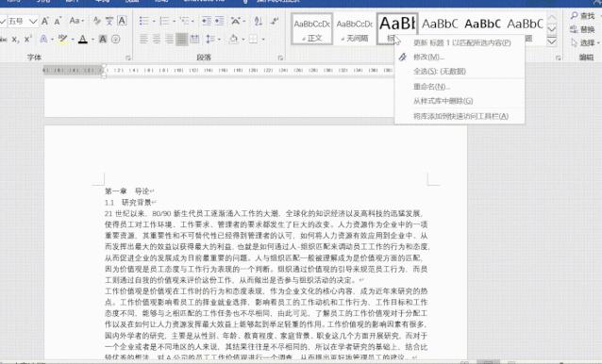Screen dimensions: 602x364
Task: Toggle align left paragraph
Action: coord(144,39)
